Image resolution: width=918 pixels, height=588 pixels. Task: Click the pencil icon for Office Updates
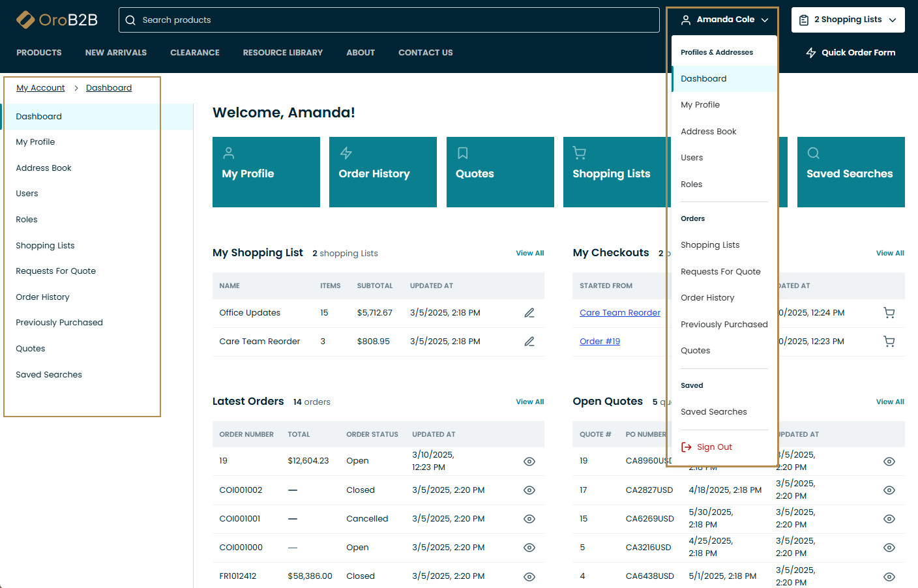529,313
